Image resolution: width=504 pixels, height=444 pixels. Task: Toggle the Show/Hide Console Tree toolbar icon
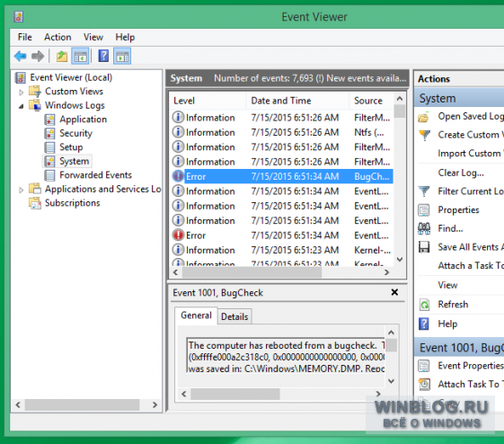pos(80,57)
